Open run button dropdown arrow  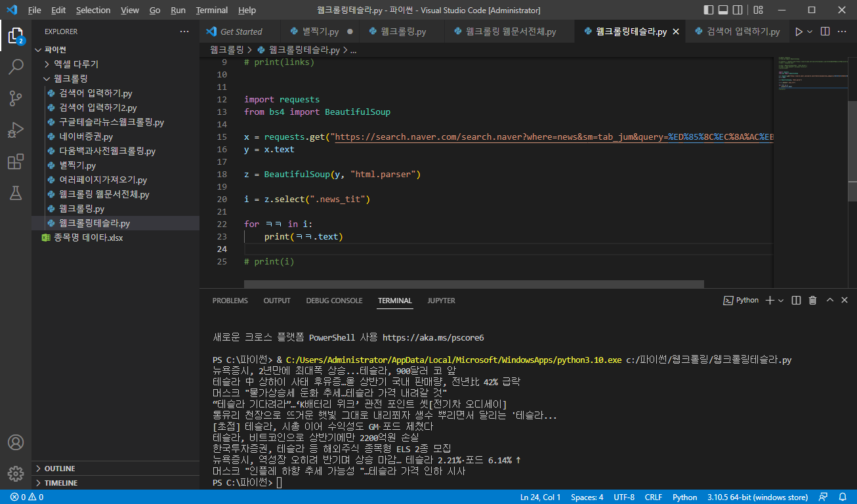(810, 31)
